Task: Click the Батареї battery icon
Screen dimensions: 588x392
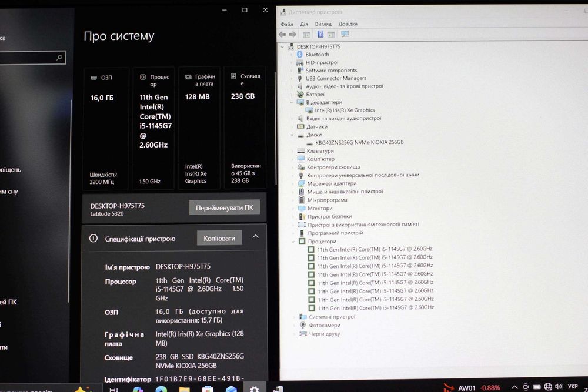Action: pyautogui.click(x=300, y=95)
